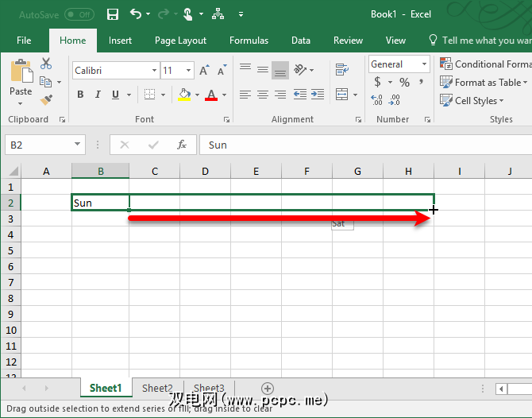This screenshot has height=418, width=532.
Task: Switch to the Sheet2 worksheet tab
Action: pyautogui.click(x=157, y=389)
